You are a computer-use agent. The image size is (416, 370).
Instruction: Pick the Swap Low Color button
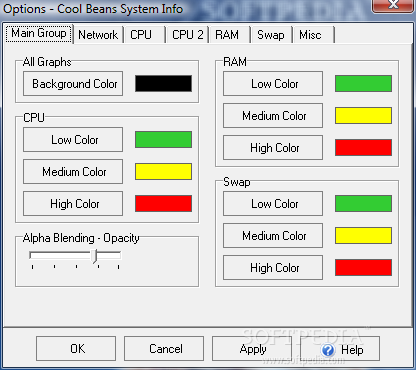(273, 204)
